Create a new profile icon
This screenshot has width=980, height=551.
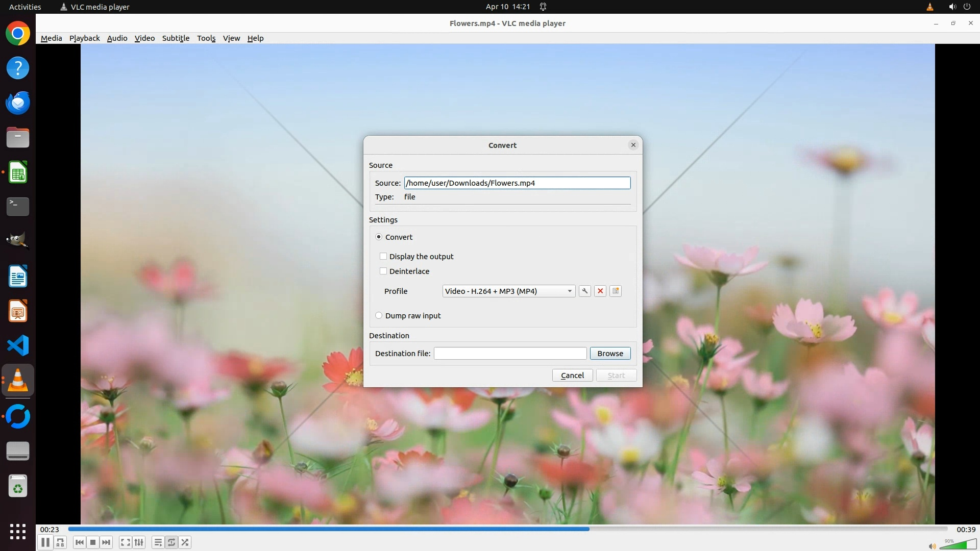[616, 291]
